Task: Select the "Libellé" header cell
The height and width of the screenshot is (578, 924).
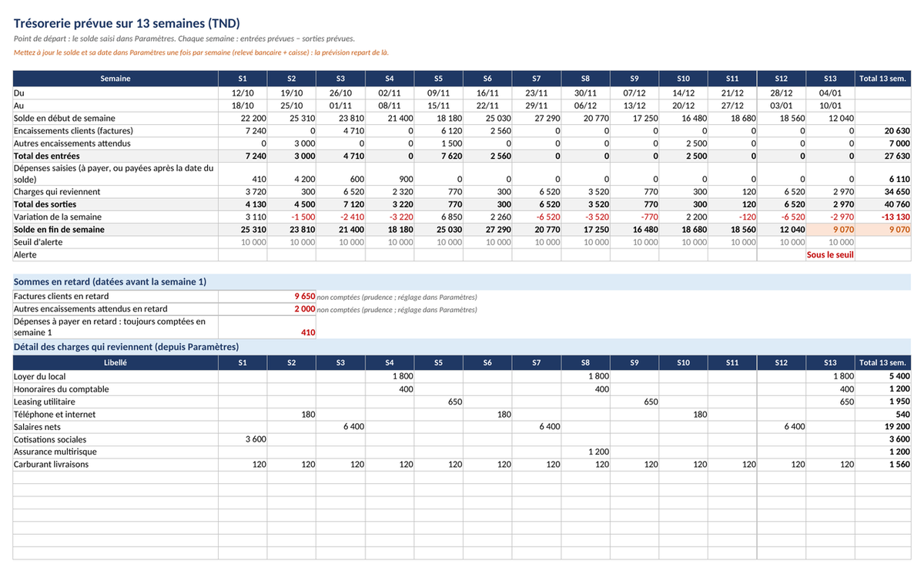Action: pyautogui.click(x=115, y=362)
